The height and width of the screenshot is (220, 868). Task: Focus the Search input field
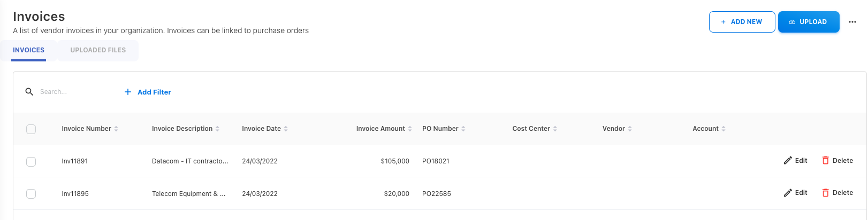(75, 92)
